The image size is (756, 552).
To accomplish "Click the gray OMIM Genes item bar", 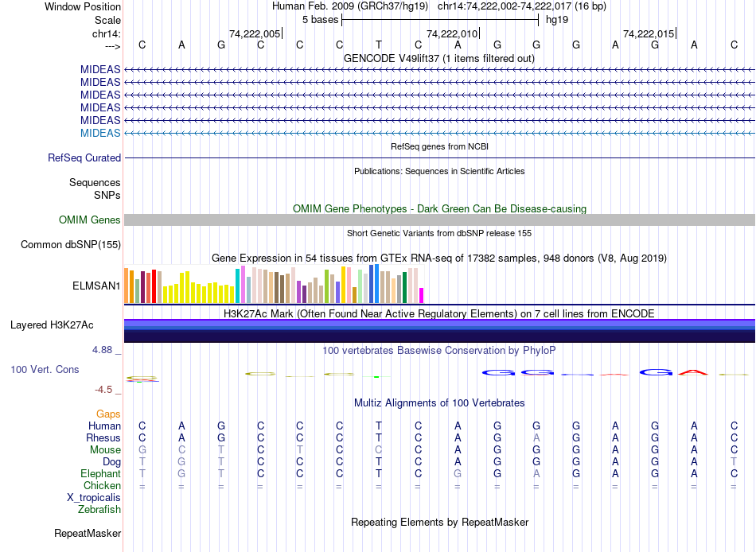I will [x=439, y=220].
